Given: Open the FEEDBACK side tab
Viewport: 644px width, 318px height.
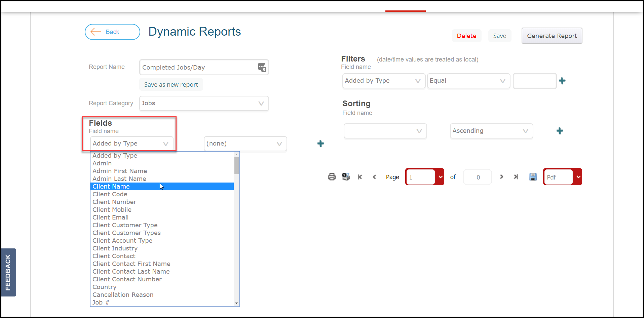Looking at the screenshot, I should coord(8,272).
